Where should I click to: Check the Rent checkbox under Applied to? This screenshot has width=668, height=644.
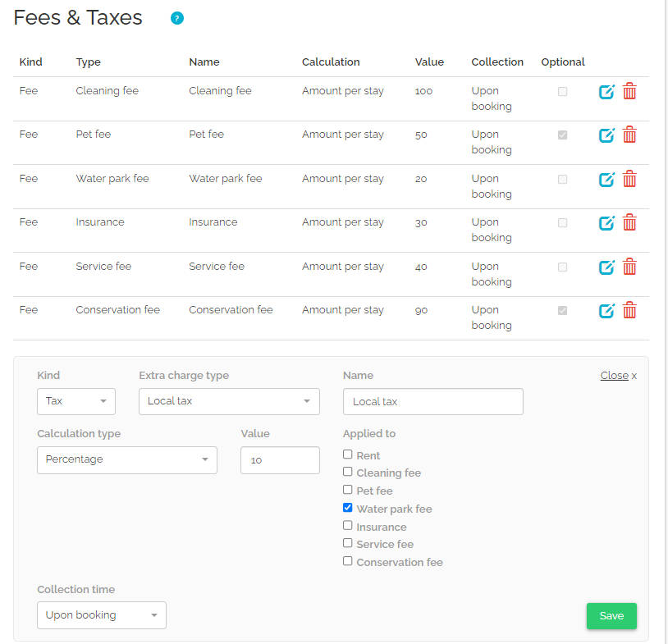click(x=348, y=454)
